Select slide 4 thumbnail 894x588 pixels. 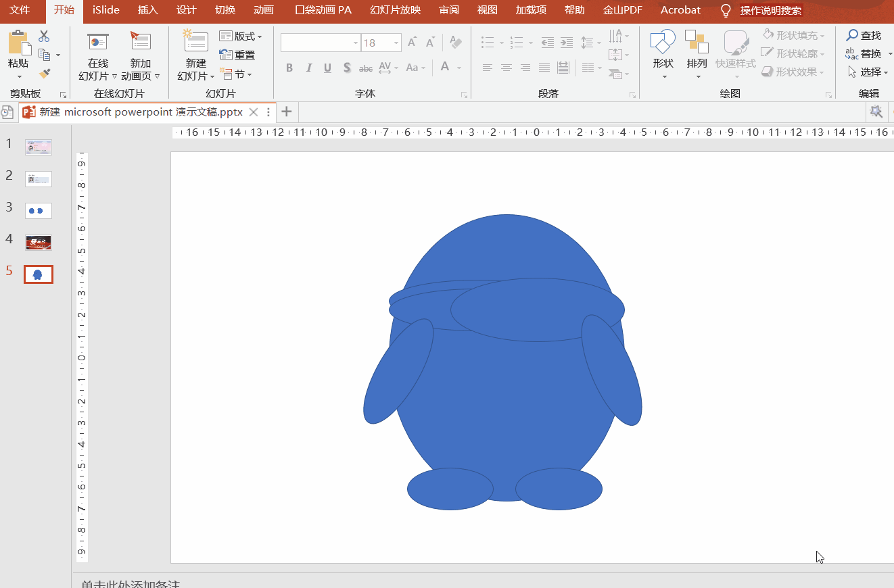pos(39,243)
